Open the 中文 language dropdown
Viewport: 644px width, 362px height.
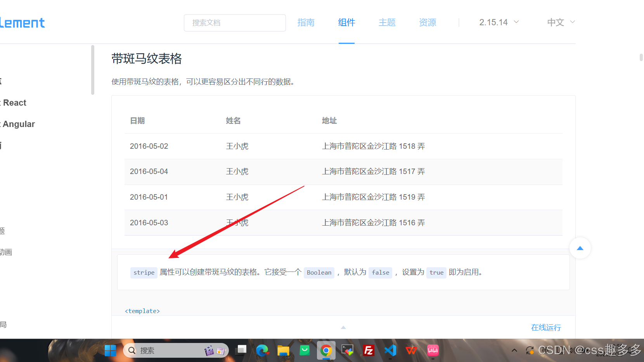click(x=561, y=23)
